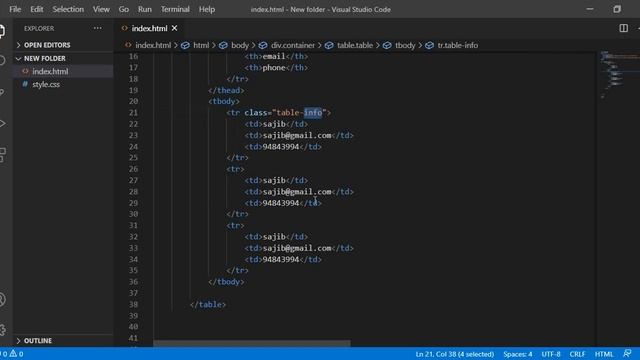Screen dimensions: 640x360
Task: Click the file icon on the index.html tab
Action: 124,28
